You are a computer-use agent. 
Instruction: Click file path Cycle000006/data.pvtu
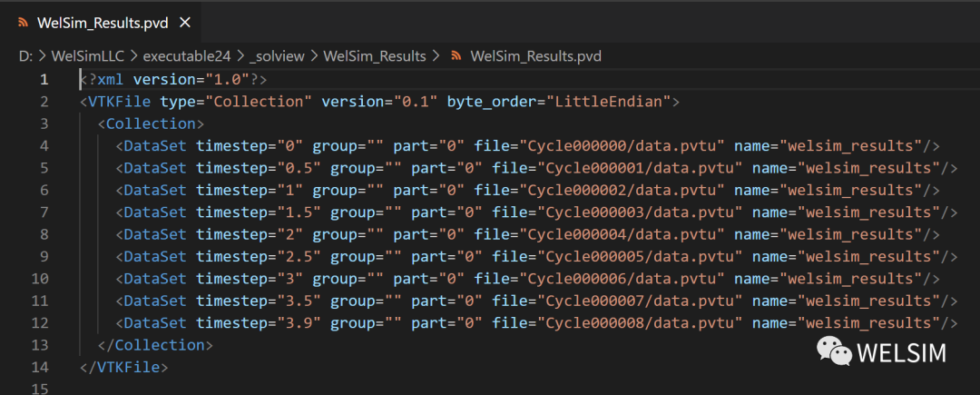tap(622, 279)
